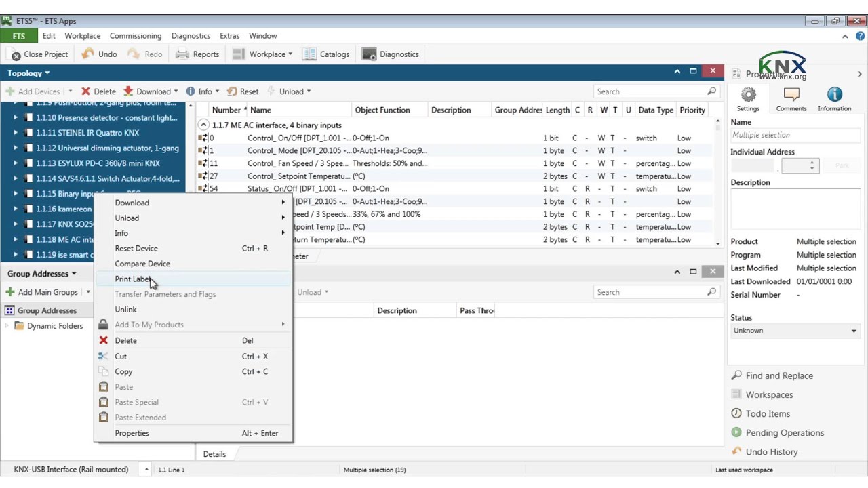Image resolution: width=868 pixels, height=488 pixels.
Task: Select object 27 Control_ Setpoint Temperature
Action: [x=454, y=176]
